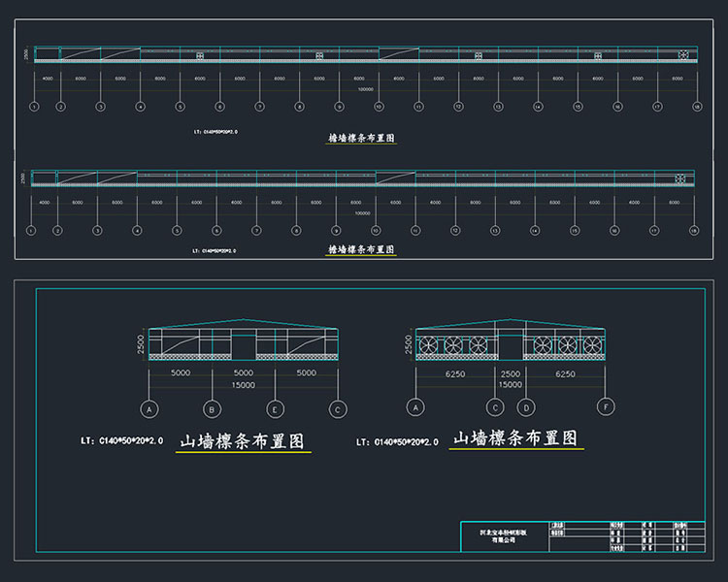The image size is (728, 582).
Task: Click the 15000 overall dimension under left gable
Action: click(x=243, y=384)
